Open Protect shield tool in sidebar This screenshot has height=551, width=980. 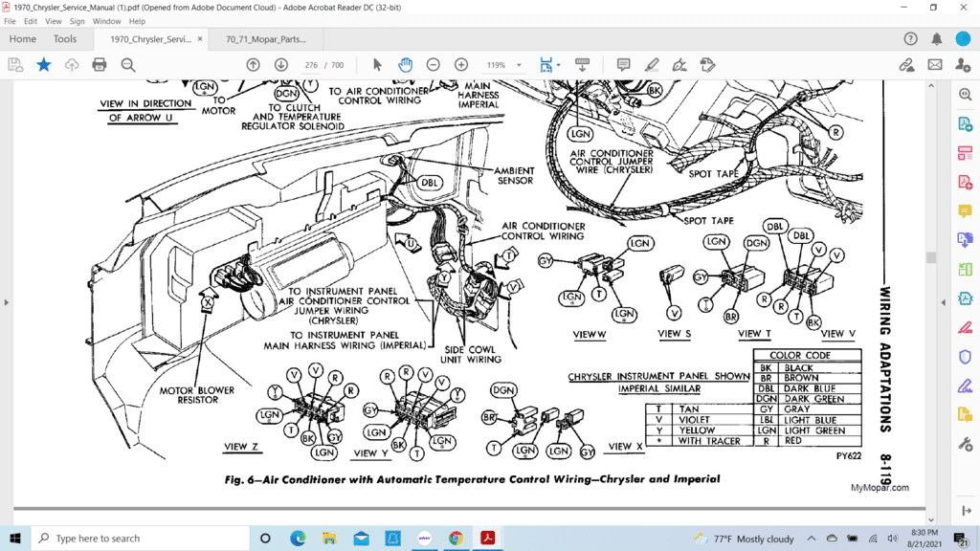click(x=965, y=357)
